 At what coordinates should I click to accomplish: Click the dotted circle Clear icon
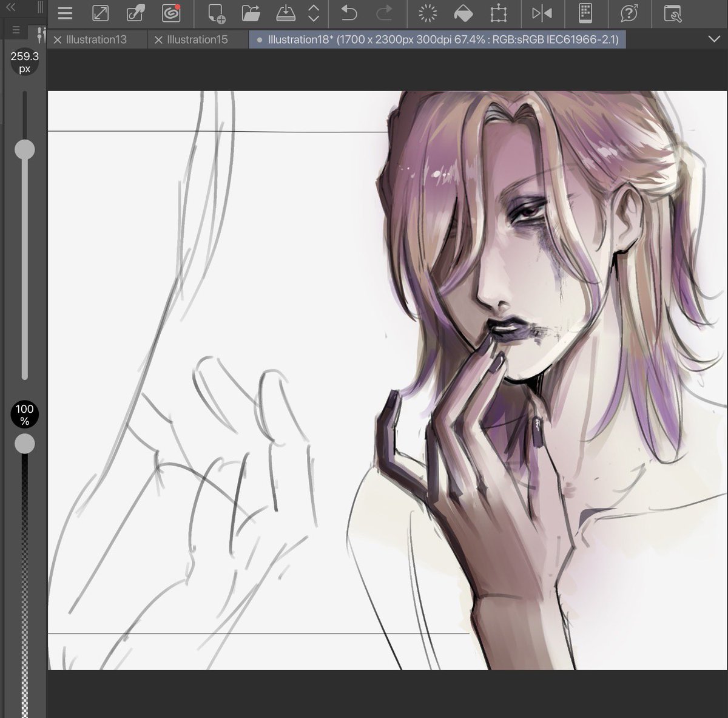[428, 13]
